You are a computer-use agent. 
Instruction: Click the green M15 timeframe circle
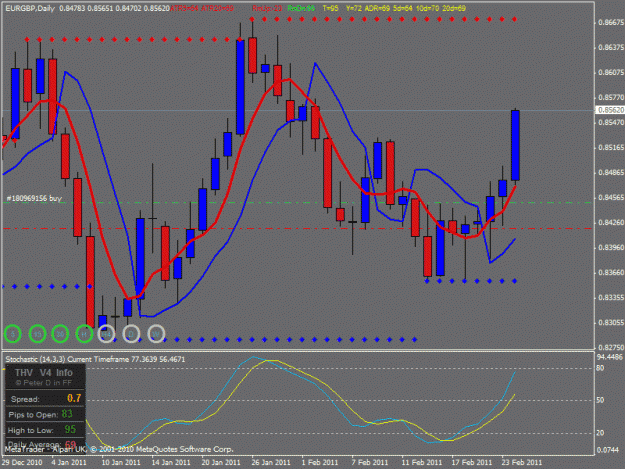click(x=37, y=334)
